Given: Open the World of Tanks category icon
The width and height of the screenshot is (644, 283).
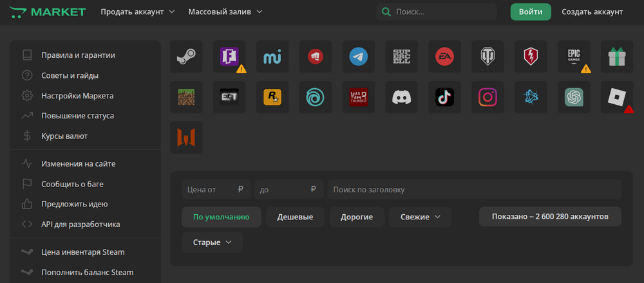Looking at the screenshot, I should tap(488, 57).
